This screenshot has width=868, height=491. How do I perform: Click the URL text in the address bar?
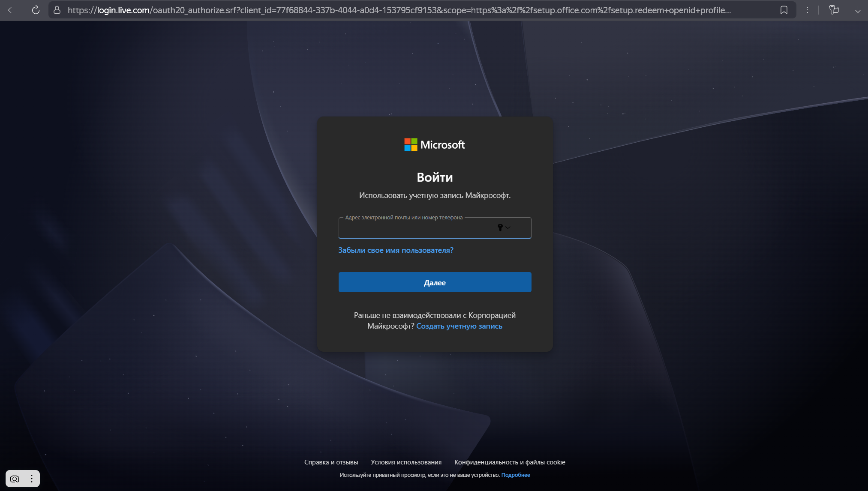tap(399, 10)
